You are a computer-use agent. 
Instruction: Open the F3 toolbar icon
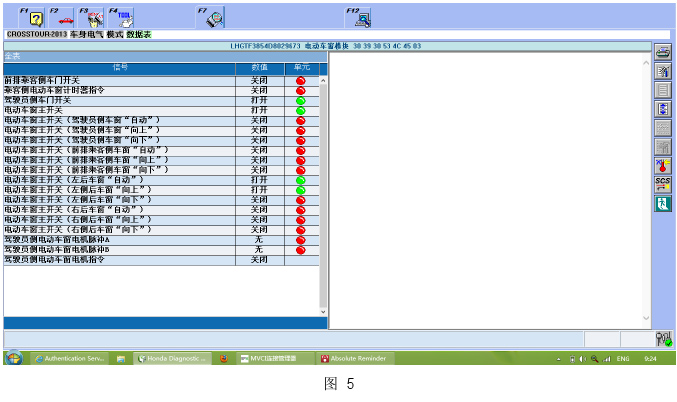(91, 18)
